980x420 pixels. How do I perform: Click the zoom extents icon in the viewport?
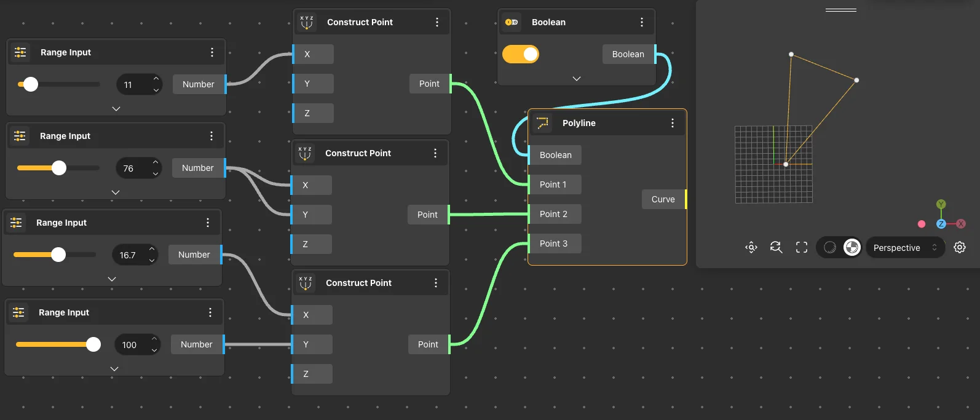click(751, 247)
